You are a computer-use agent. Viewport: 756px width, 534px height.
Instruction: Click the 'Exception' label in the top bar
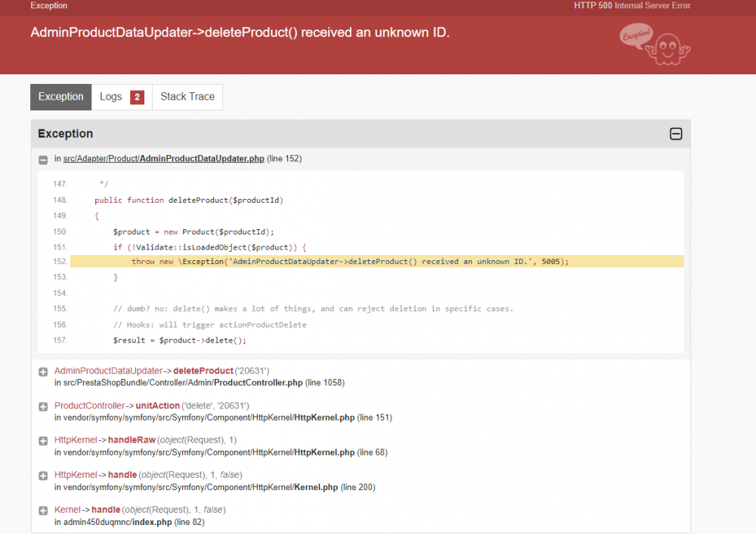48,5
